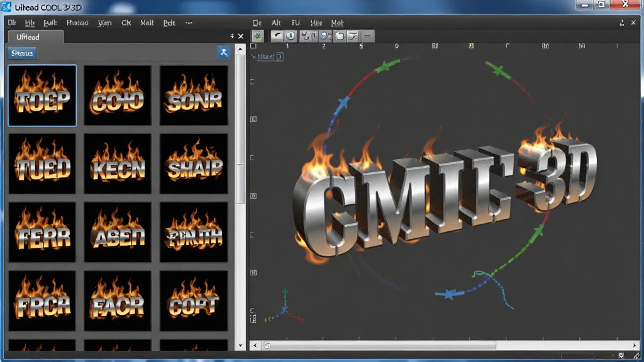Open the Phataa menu
This screenshot has width=644, height=362.
pyautogui.click(x=77, y=23)
